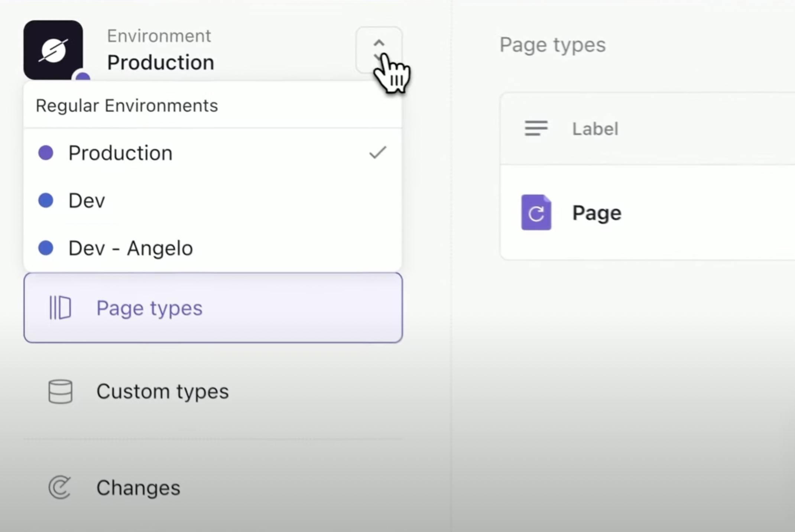Click the lines icon beside Label
This screenshot has width=795, height=532.
coord(536,129)
